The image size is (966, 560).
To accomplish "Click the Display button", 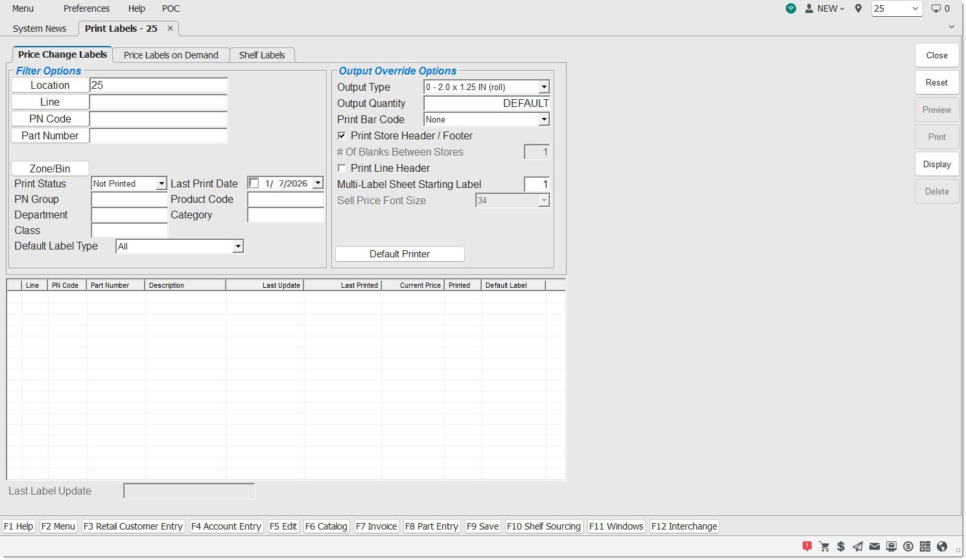I will [x=936, y=164].
